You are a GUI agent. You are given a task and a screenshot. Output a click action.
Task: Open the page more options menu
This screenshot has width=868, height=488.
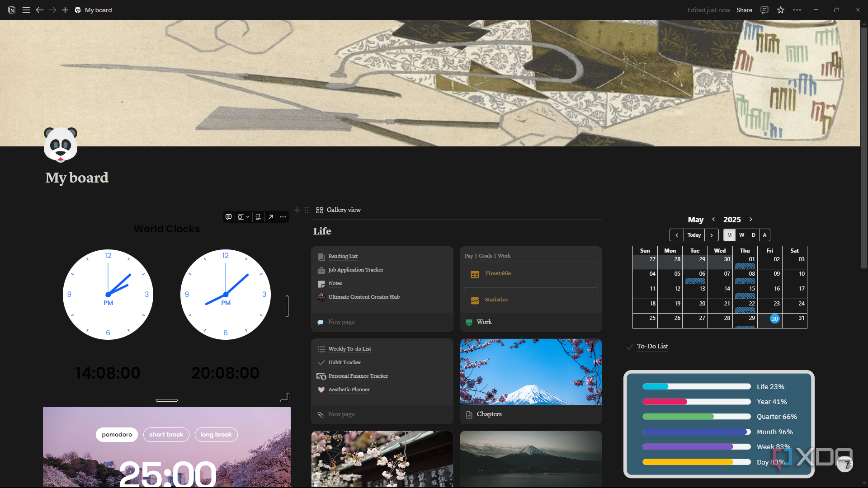click(797, 10)
